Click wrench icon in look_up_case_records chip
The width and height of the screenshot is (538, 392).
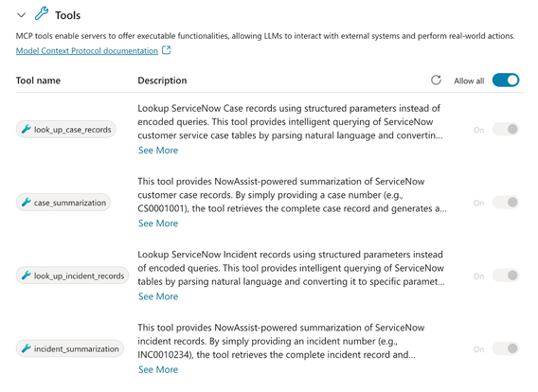27,129
